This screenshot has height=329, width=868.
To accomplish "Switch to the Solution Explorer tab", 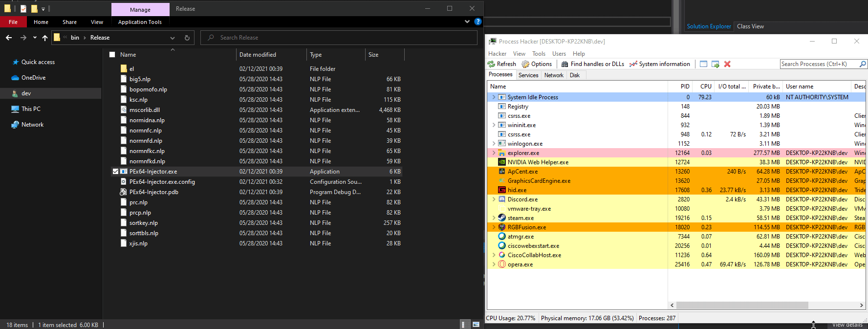I will [x=709, y=26].
